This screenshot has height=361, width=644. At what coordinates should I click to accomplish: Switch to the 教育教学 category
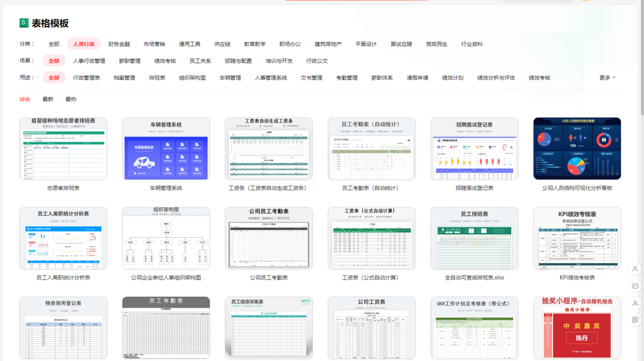255,44
